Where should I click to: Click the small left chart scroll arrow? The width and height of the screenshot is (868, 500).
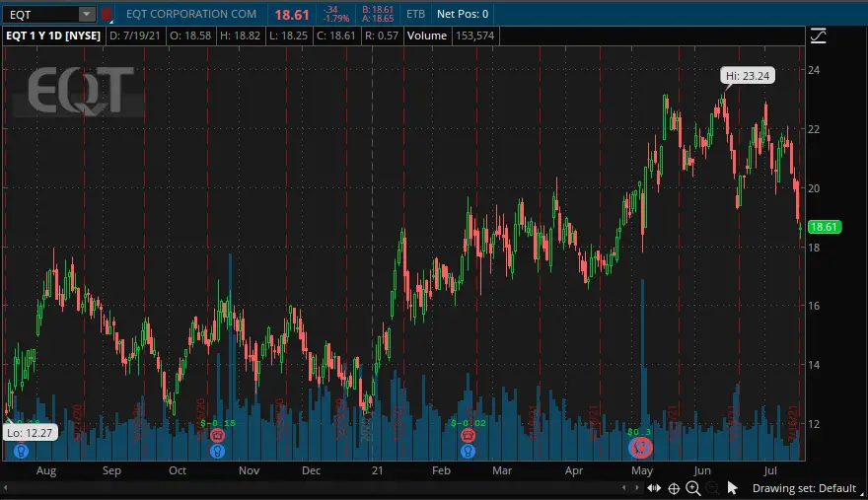pos(623,488)
